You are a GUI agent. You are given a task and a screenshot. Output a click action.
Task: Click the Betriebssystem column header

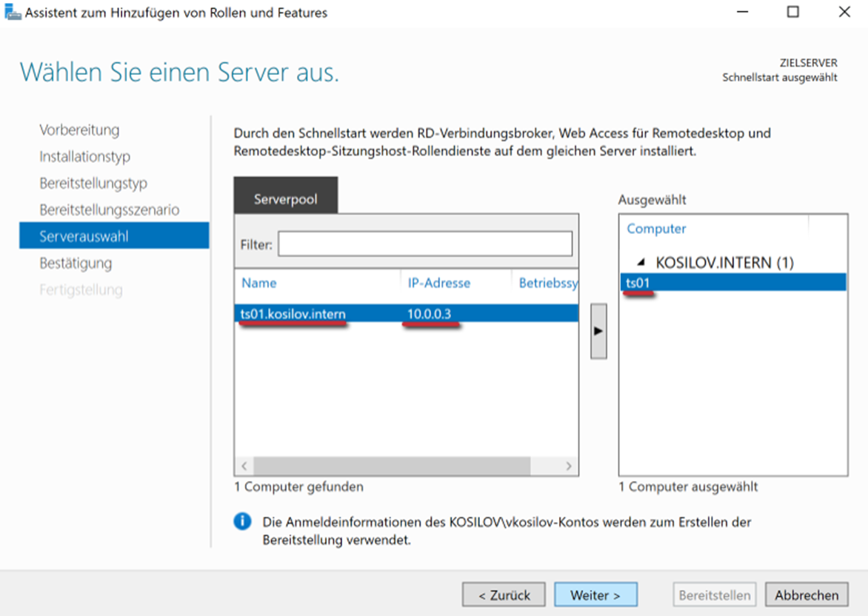547,283
